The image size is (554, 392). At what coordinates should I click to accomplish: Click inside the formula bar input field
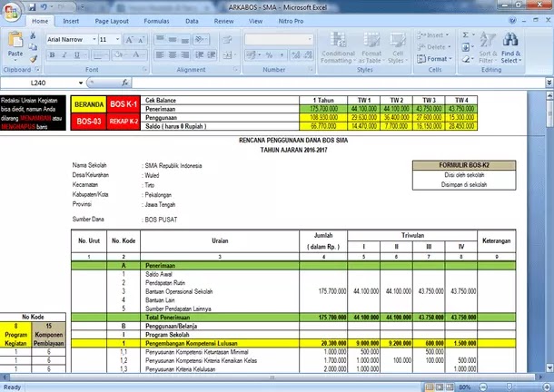(339, 83)
